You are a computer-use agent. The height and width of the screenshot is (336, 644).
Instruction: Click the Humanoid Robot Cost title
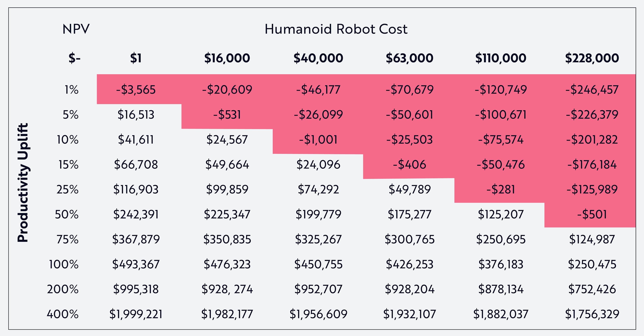[336, 29]
